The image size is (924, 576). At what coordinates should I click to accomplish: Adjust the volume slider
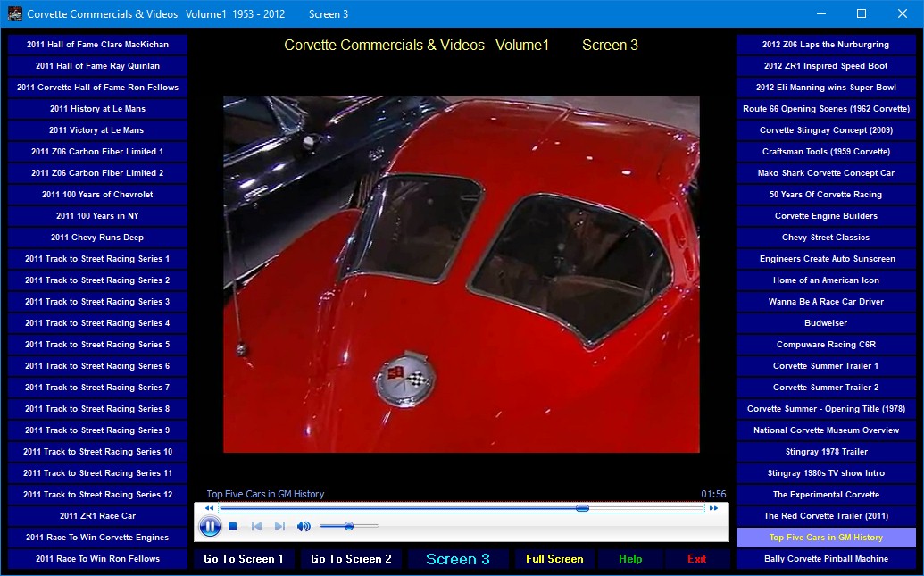[x=349, y=526]
